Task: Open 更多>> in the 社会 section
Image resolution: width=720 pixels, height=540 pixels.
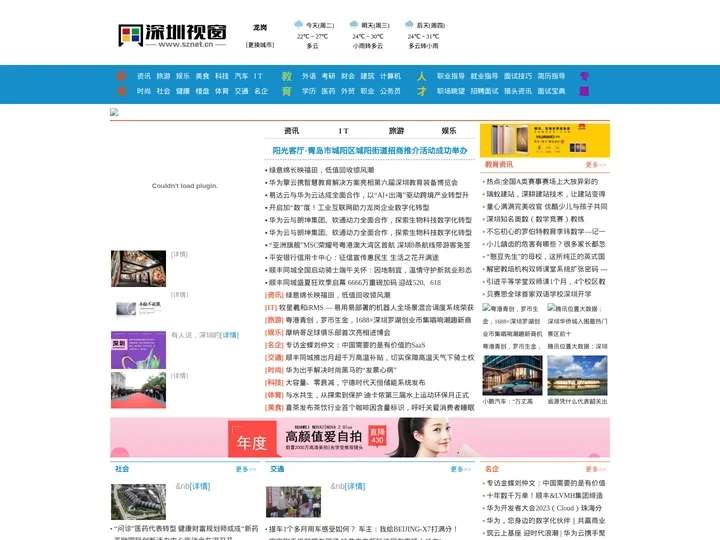Action: 246,469
